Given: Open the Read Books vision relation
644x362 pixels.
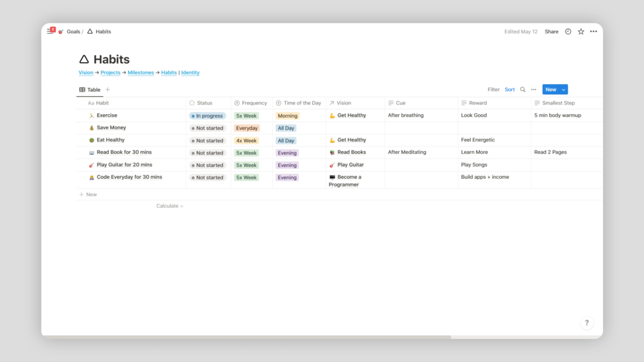Looking at the screenshot, I should tap(347, 152).
